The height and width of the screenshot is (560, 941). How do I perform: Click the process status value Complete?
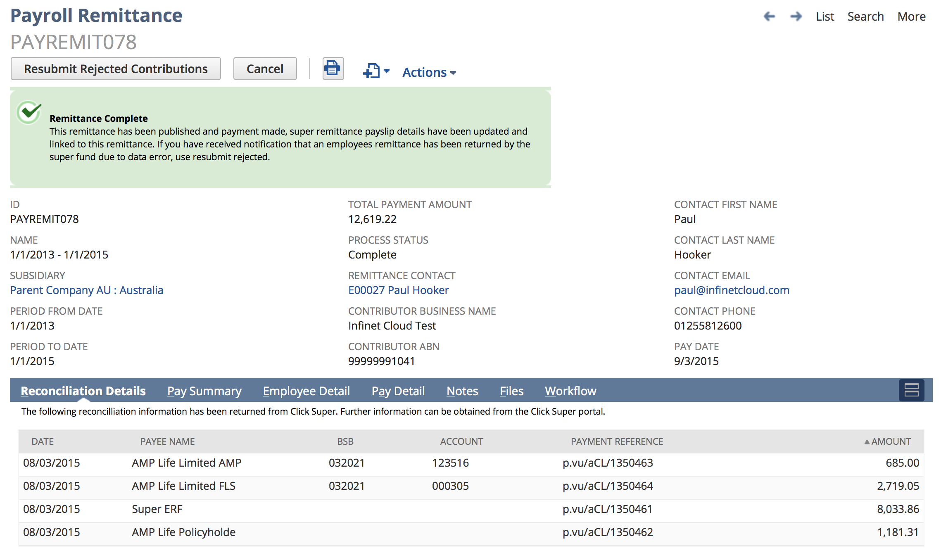(372, 255)
